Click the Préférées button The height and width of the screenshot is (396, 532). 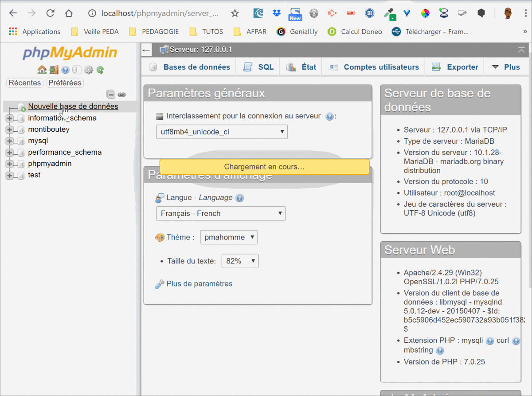[65, 83]
